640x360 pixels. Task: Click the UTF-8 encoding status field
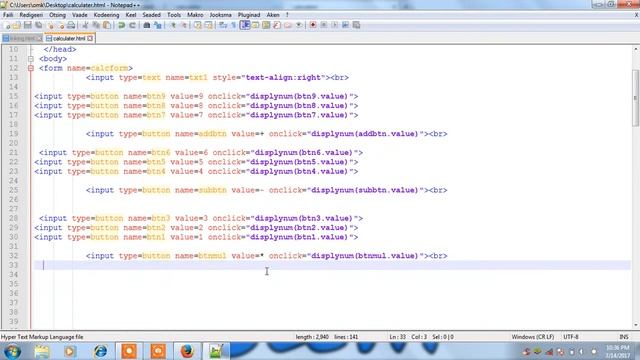(571, 337)
